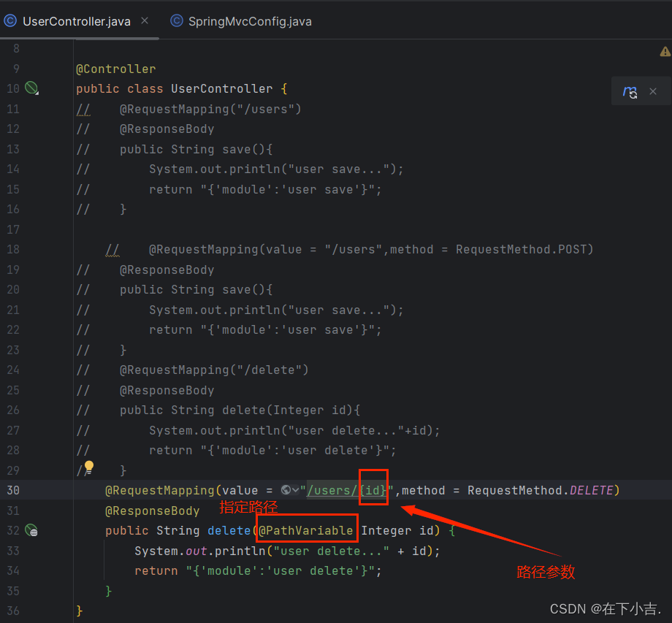Click line number 36 in the gutter
This screenshot has height=623, width=672.
point(13,611)
